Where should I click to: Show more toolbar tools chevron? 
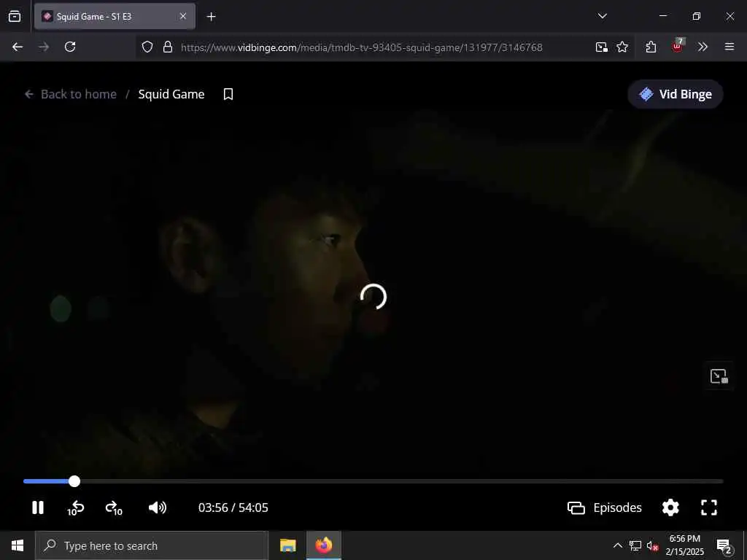(x=703, y=47)
